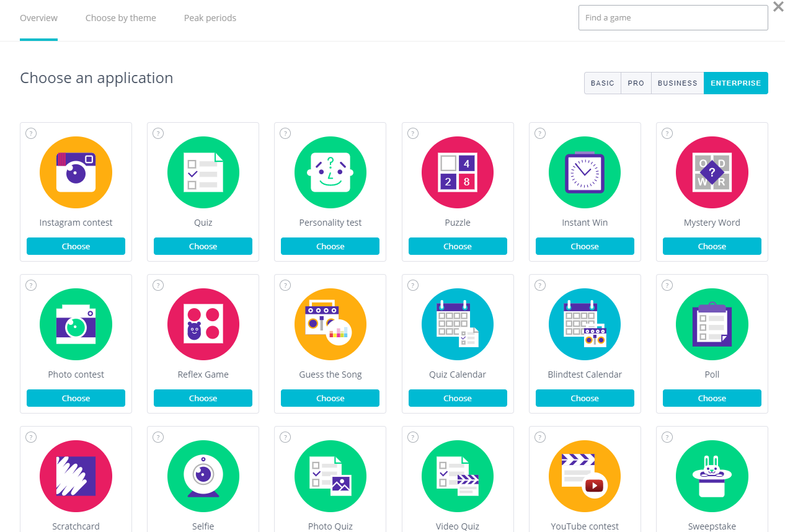Choose the Puzzle application
785x532 pixels.
pos(458,246)
